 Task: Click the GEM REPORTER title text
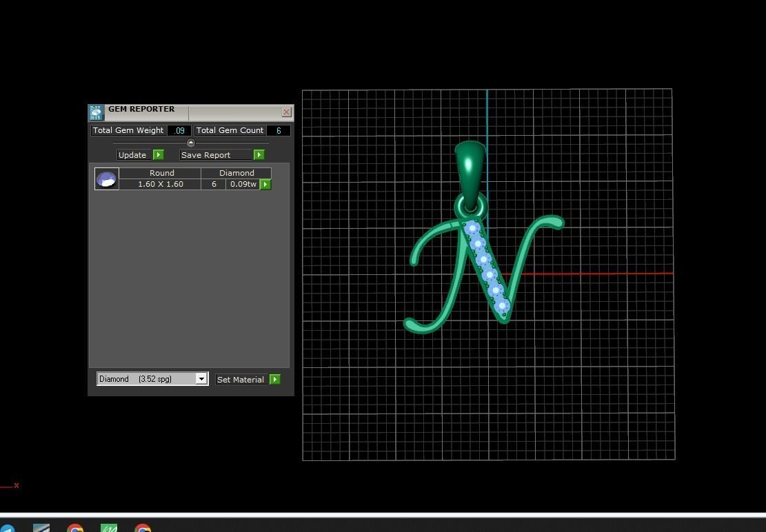[141, 109]
